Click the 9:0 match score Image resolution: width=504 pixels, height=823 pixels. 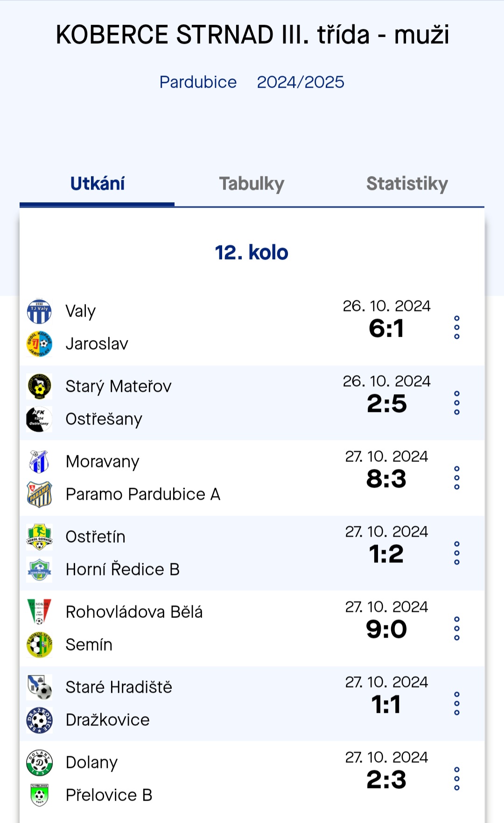tap(386, 629)
